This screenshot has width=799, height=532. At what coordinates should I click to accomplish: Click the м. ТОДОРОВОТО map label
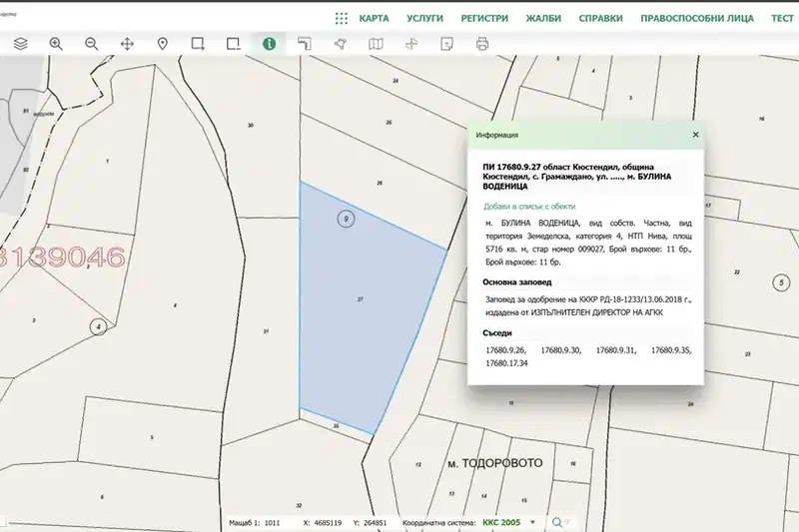494,463
